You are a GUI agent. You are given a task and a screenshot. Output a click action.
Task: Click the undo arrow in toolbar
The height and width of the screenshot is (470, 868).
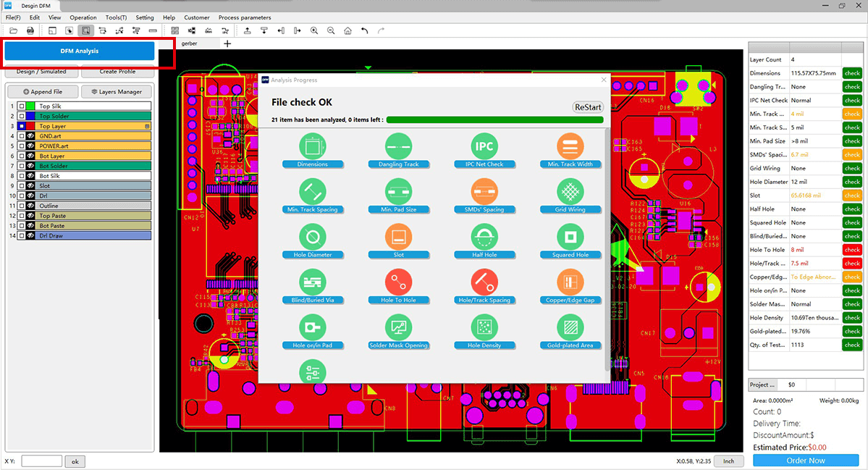[364, 30]
